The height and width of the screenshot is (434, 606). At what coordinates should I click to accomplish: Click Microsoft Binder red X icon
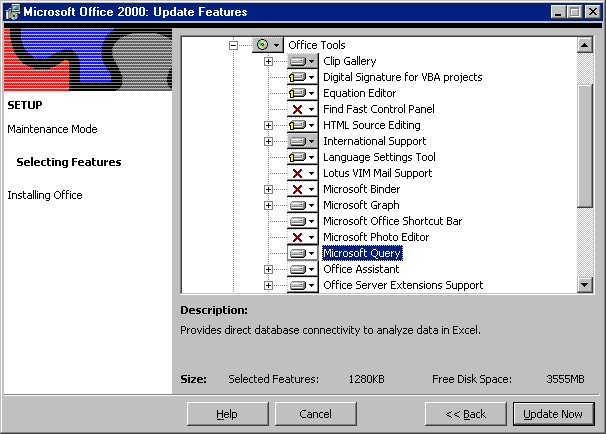303,189
